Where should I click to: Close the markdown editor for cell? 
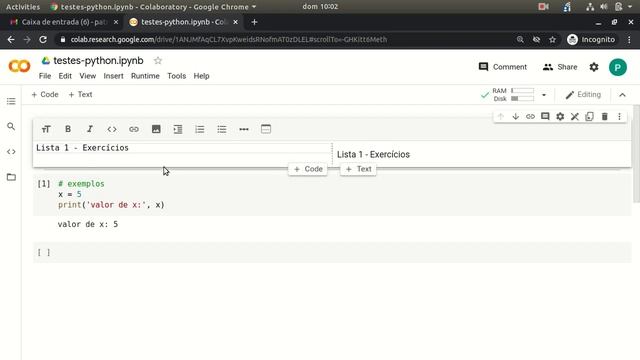tap(575, 116)
